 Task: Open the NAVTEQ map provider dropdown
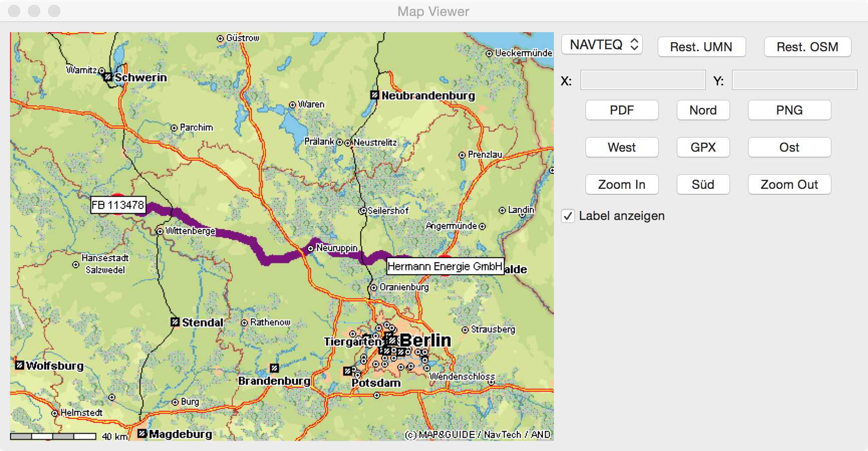[x=602, y=45]
